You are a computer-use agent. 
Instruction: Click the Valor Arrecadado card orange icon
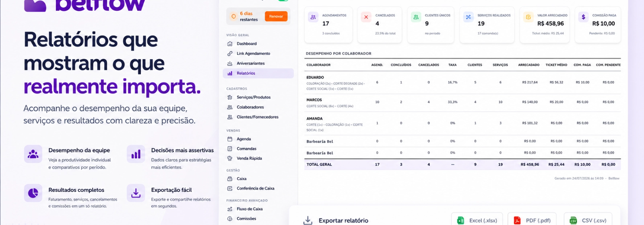[x=528, y=17]
